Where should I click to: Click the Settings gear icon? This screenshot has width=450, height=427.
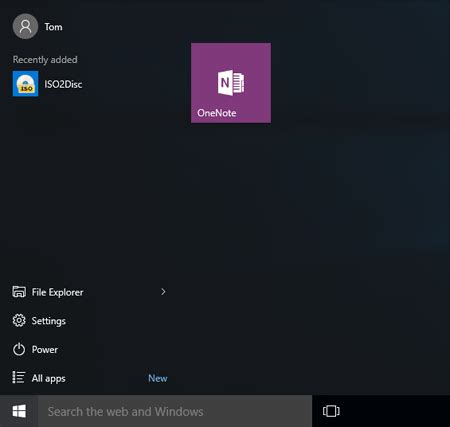click(19, 321)
